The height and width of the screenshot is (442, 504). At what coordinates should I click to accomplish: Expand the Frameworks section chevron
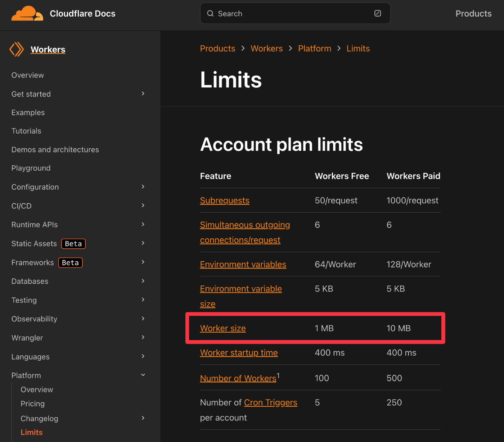143,262
